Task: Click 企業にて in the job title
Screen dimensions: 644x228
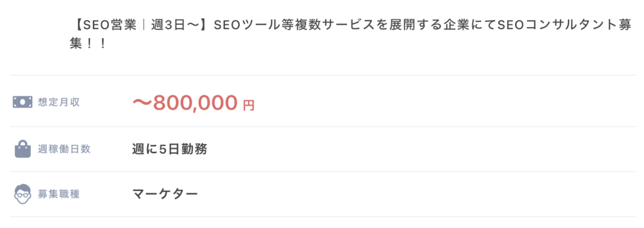Action: coord(467,26)
